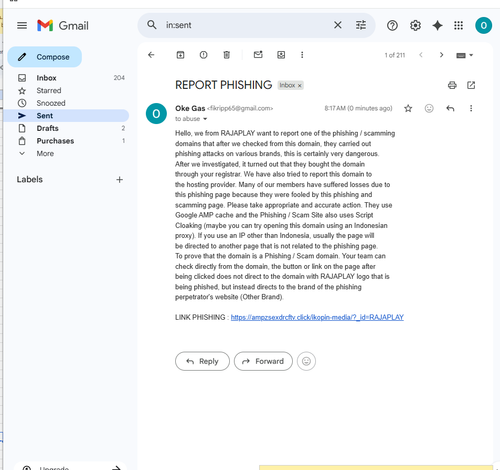This screenshot has width=500, height=470.
Task: Click the '1 of 211' counter
Action: (395, 55)
